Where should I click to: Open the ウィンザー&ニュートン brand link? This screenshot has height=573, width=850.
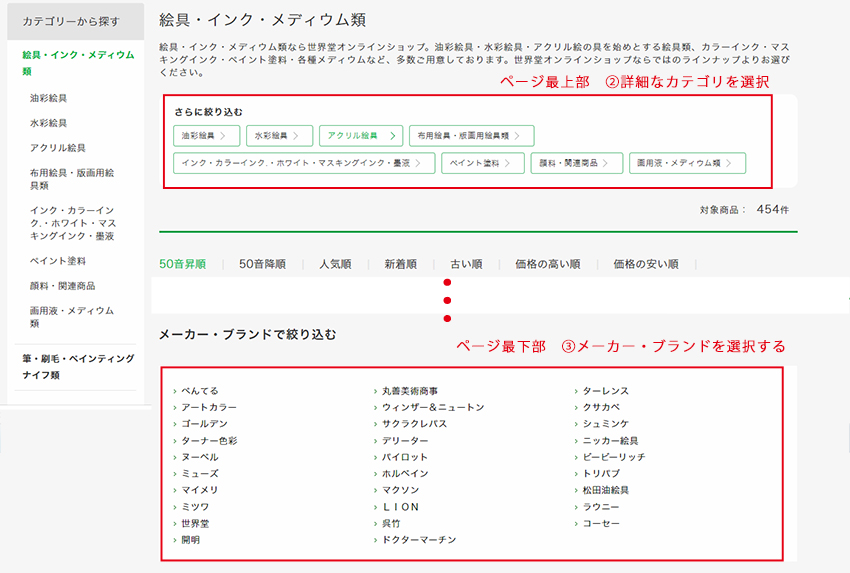coord(433,407)
